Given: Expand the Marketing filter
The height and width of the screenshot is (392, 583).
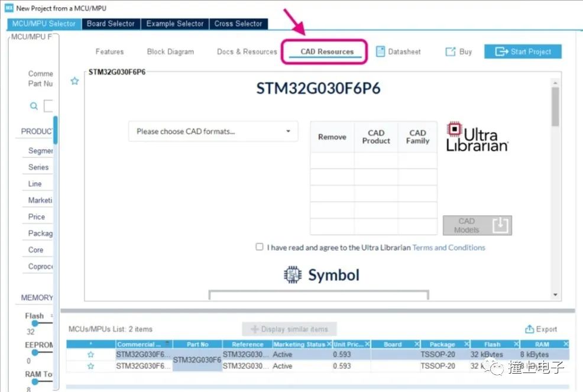Looking at the screenshot, I should point(40,200).
